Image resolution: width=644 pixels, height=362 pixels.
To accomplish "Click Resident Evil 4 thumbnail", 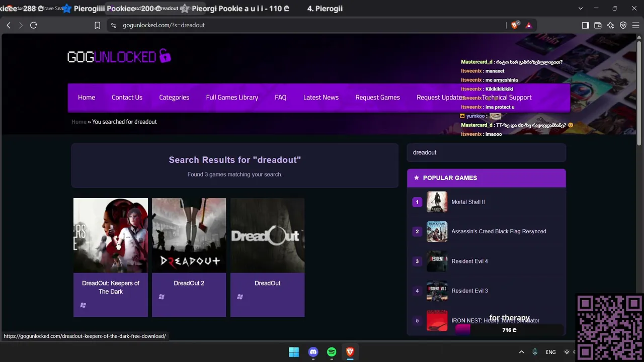I will [437, 261].
